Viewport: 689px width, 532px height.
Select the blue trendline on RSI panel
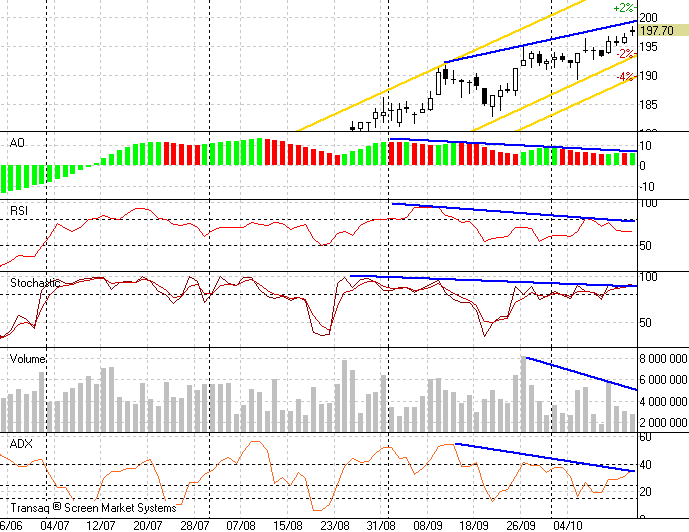[x=513, y=212]
